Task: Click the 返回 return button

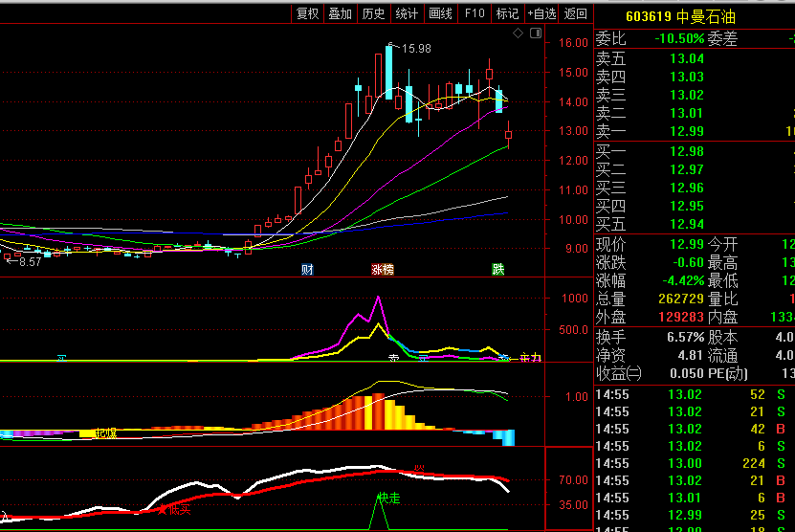Action: pos(576,13)
